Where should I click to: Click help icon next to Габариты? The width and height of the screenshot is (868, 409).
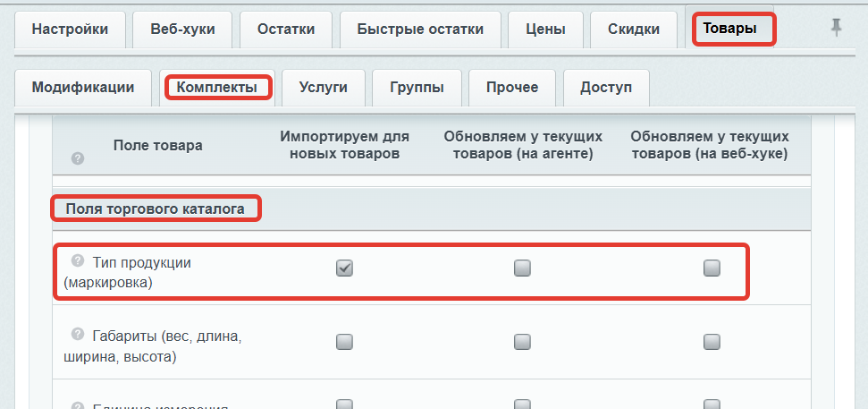[79, 334]
